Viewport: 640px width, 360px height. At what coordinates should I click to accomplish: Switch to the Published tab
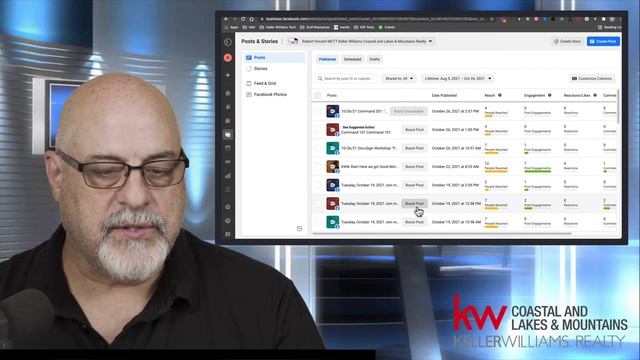tap(327, 59)
